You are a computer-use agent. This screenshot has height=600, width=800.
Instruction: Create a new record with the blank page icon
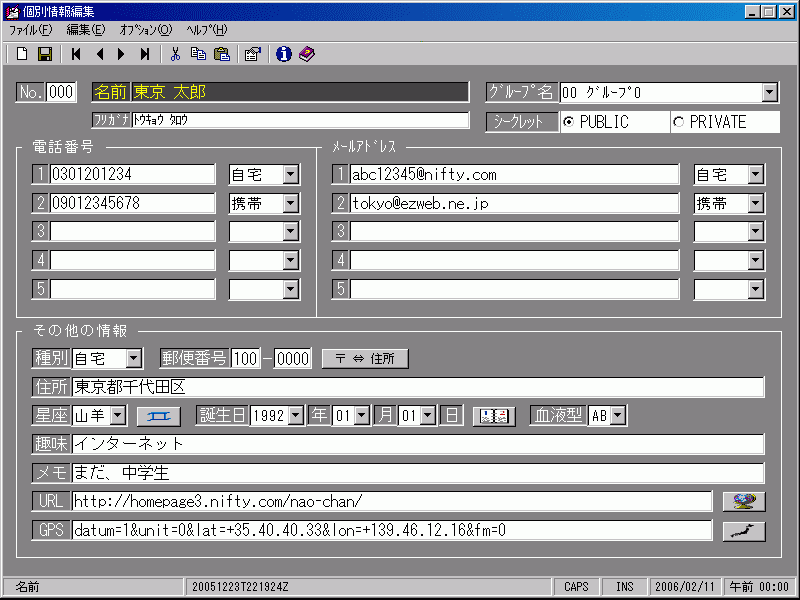(x=22, y=54)
